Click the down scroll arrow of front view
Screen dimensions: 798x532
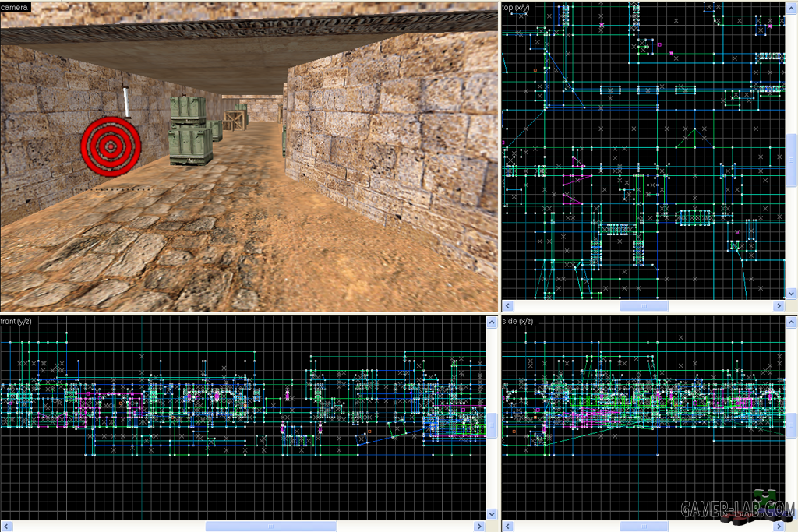492,514
